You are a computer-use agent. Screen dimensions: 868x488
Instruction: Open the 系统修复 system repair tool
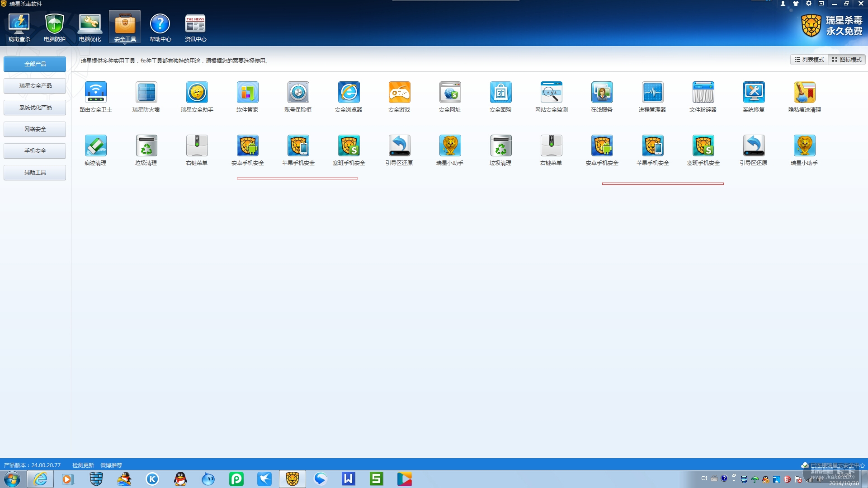click(754, 93)
